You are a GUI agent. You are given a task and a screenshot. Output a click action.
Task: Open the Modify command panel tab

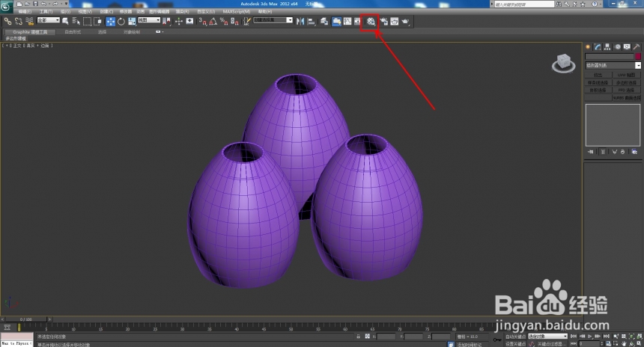[598, 47]
